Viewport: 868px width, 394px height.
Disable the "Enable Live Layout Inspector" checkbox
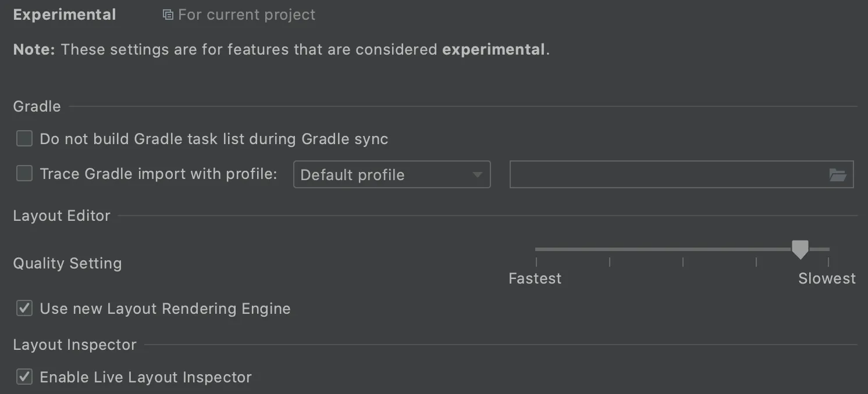pos(24,377)
